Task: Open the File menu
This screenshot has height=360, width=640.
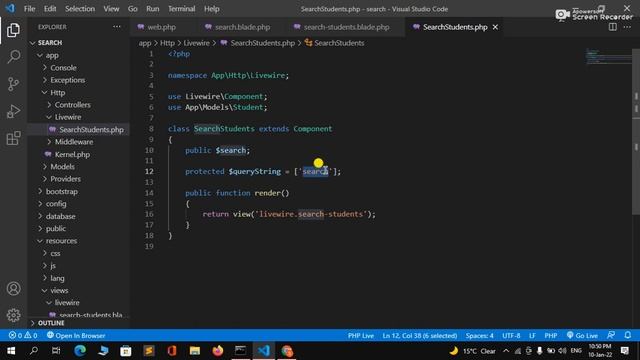Action: 29,9
